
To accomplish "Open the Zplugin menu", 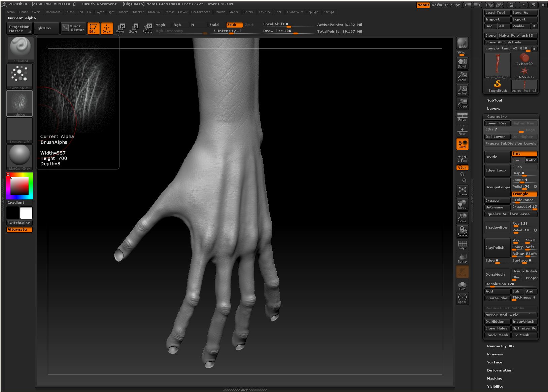I will click(x=313, y=12).
